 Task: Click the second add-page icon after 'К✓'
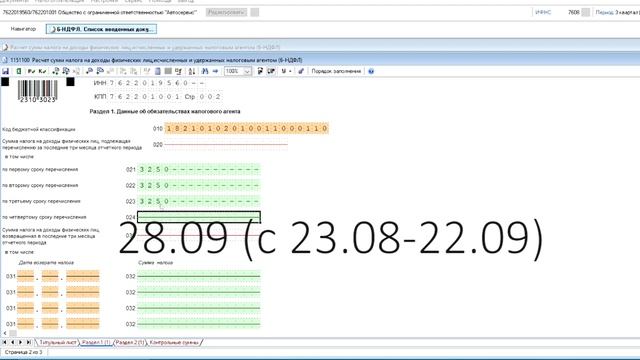coord(66,71)
